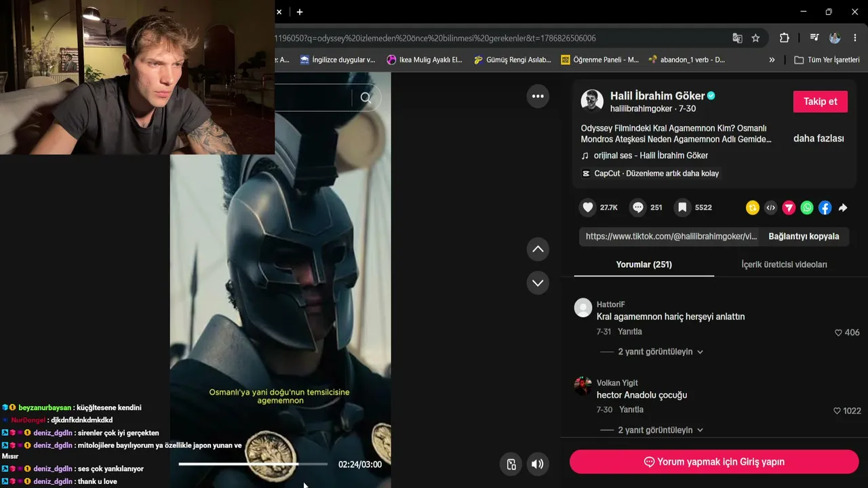Click the Chrome address bar URL
Image resolution: width=868 pixels, height=488 pixels.
tap(435, 38)
